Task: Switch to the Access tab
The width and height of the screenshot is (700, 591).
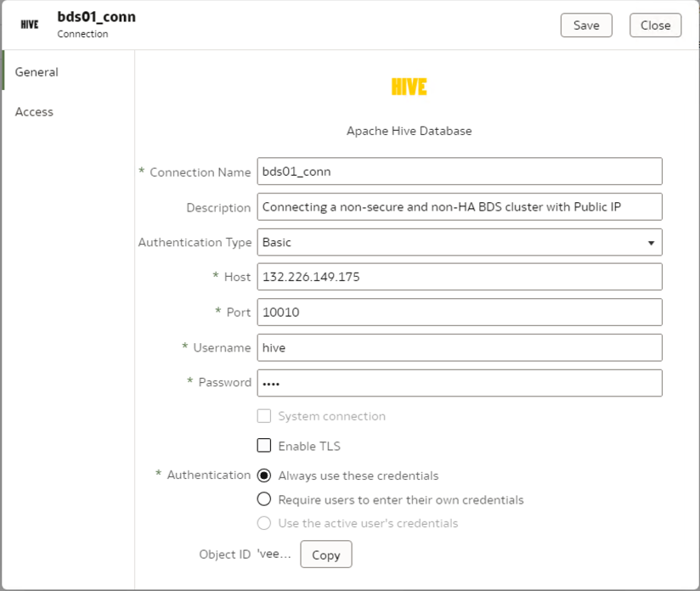Action: pyautogui.click(x=34, y=111)
